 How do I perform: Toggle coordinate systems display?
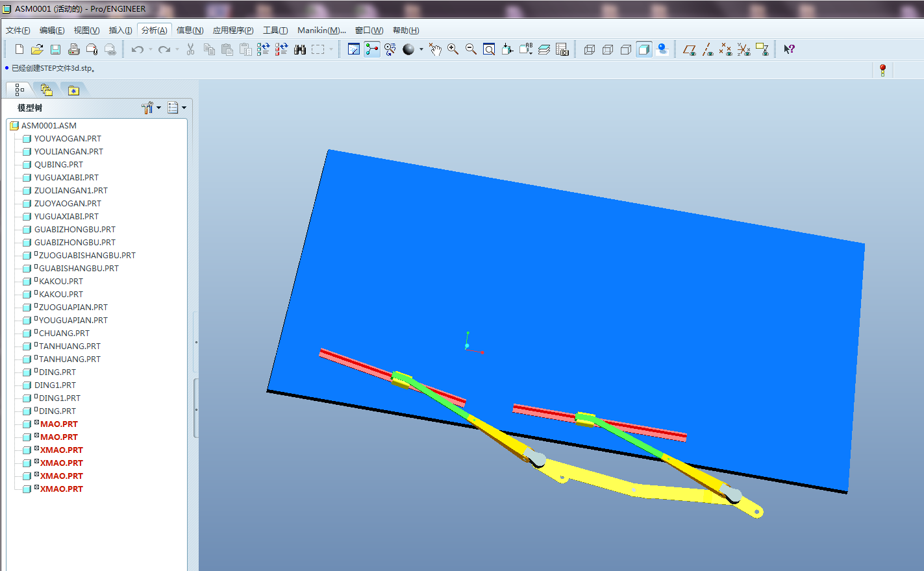(x=744, y=49)
